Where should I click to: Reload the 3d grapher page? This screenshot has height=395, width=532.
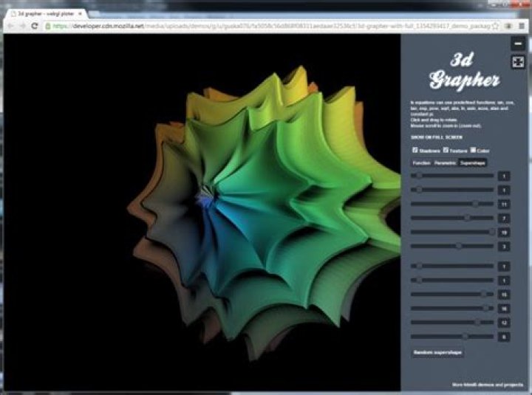[x=34, y=26]
